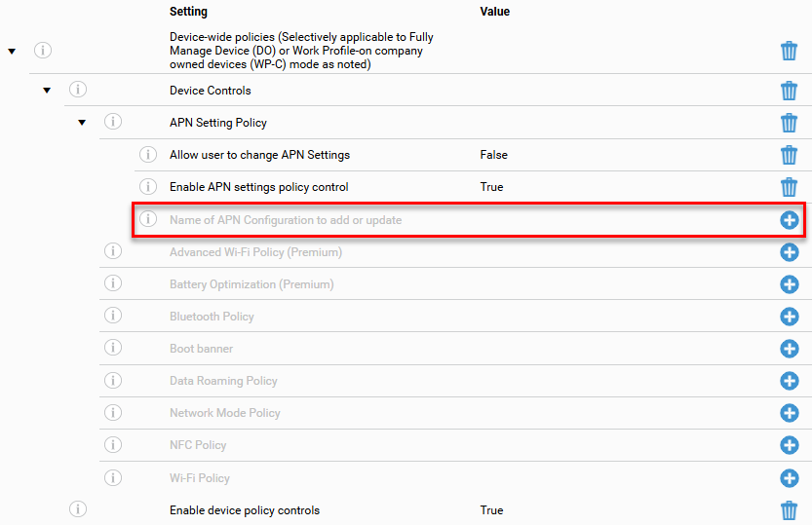Add the Data Roaming Policy

(x=790, y=381)
